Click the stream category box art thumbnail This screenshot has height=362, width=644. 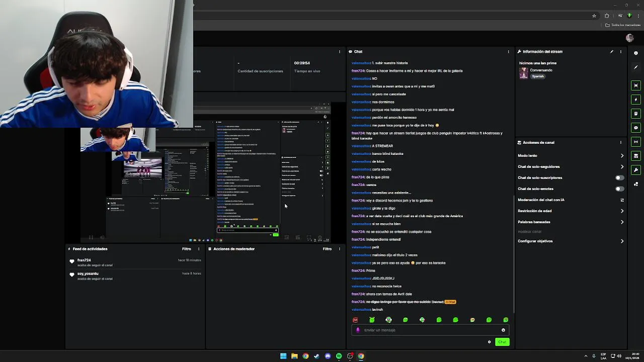524,73
